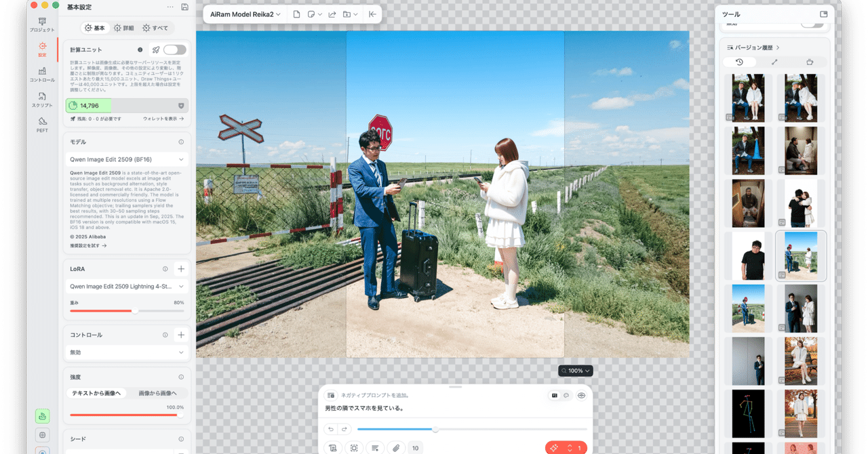Click the shield icon in compute units bar
Screen dimensions: 868x454
click(181, 106)
